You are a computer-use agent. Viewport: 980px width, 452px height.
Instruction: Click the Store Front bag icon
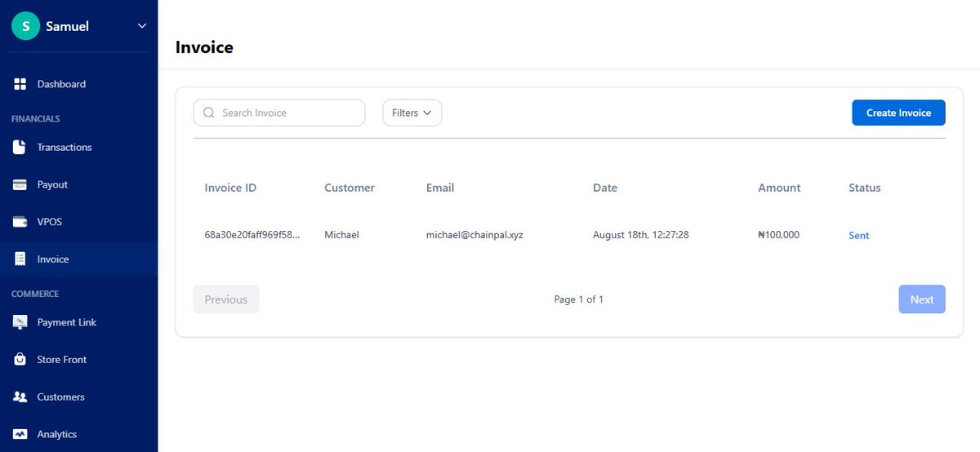[x=20, y=360]
